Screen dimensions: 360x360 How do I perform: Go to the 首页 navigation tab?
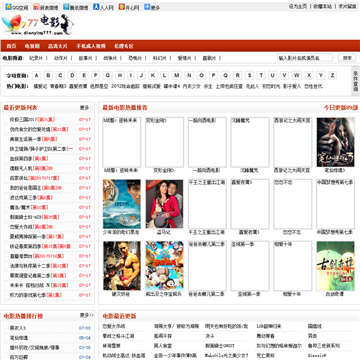12,46
